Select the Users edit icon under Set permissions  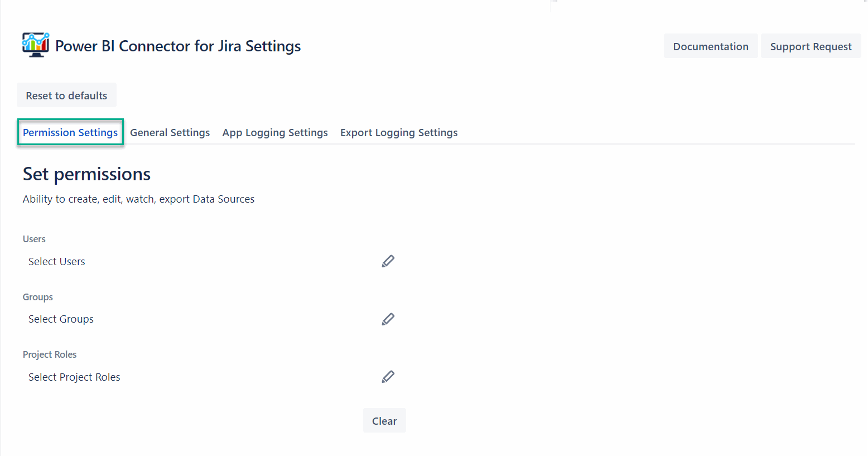coord(388,261)
